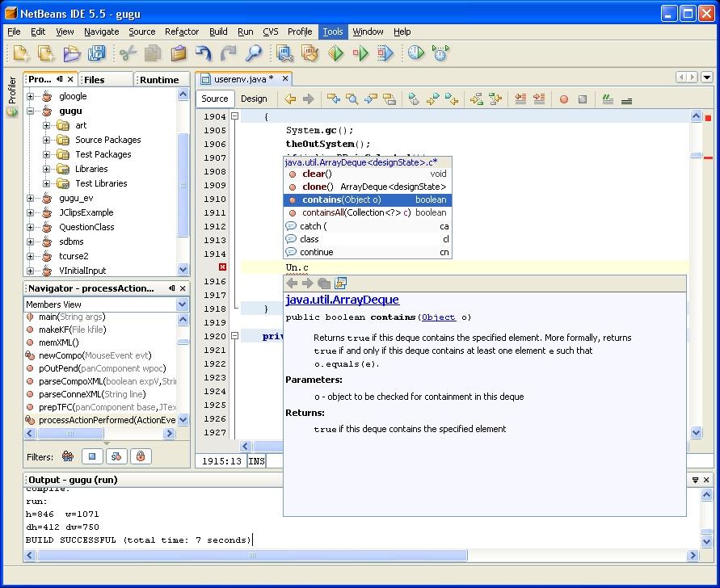720x588 pixels.
Task: Click the Save All disks icon
Action: [x=96, y=53]
